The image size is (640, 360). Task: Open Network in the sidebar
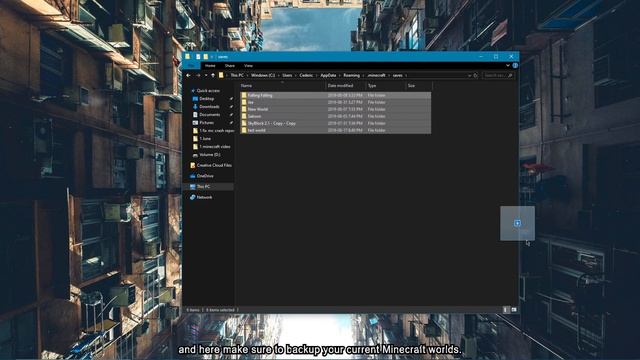pyautogui.click(x=201, y=197)
